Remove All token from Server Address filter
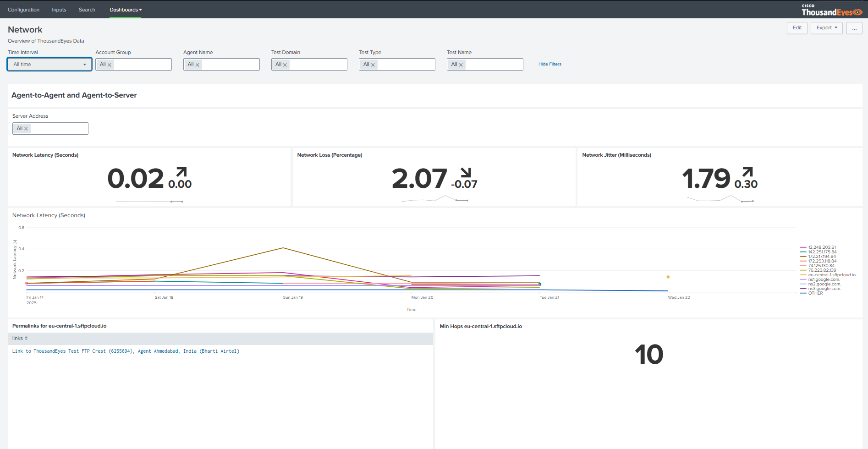 tap(26, 129)
